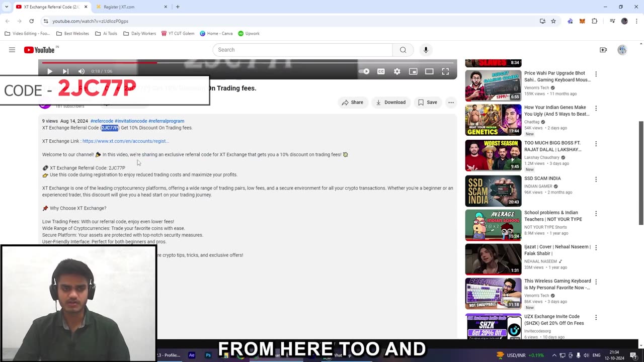Open the XT Exchange registration link in description
Viewport: 644px width, 362px height.
(126, 141)
